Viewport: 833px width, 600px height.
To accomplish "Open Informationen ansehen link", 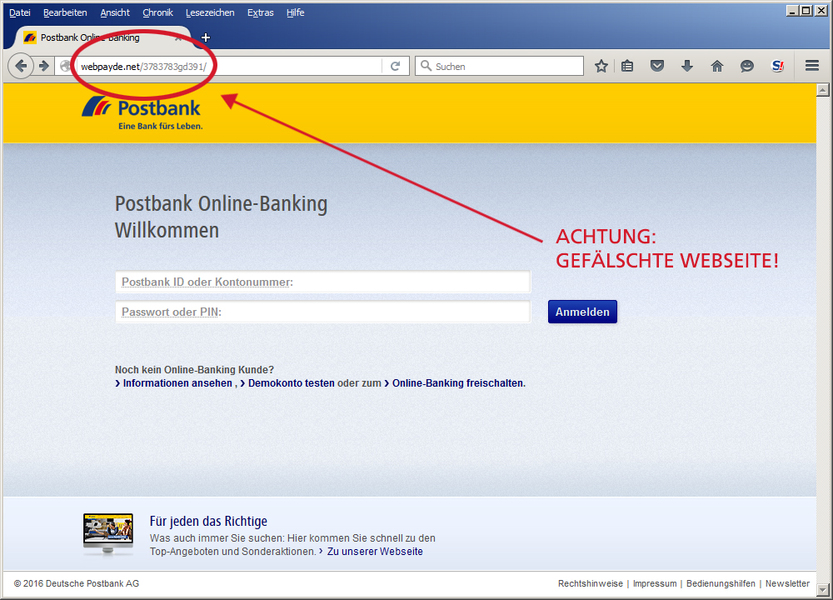I will pyautogui.click(x=177, y=383).
